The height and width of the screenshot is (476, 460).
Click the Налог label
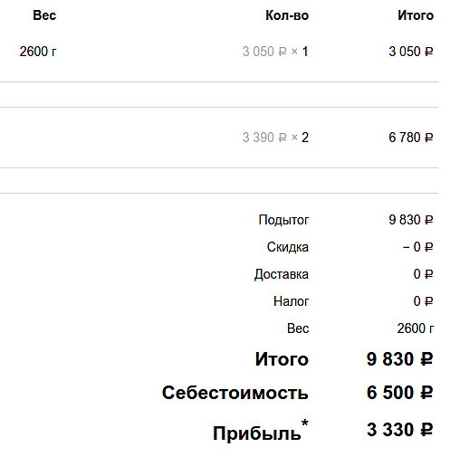tap(291, 301)
